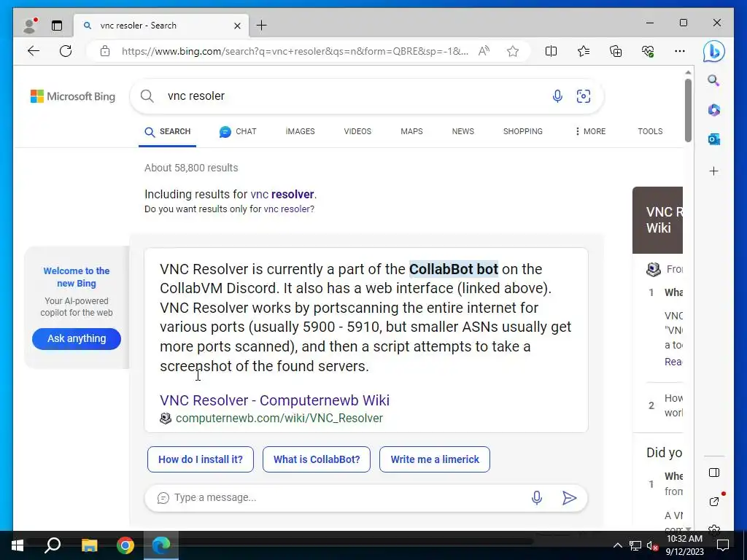Switch to the NEWS tab
Viewport: 747px width, 560px height.
pos(463,131)
